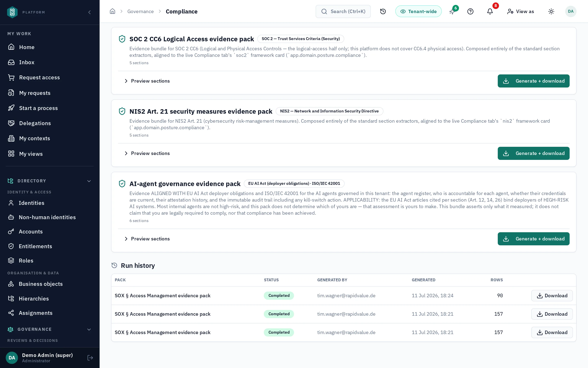The image size is (588, 368).
Task: Open the DA user avatar menu
Action: tap(571, 11)
